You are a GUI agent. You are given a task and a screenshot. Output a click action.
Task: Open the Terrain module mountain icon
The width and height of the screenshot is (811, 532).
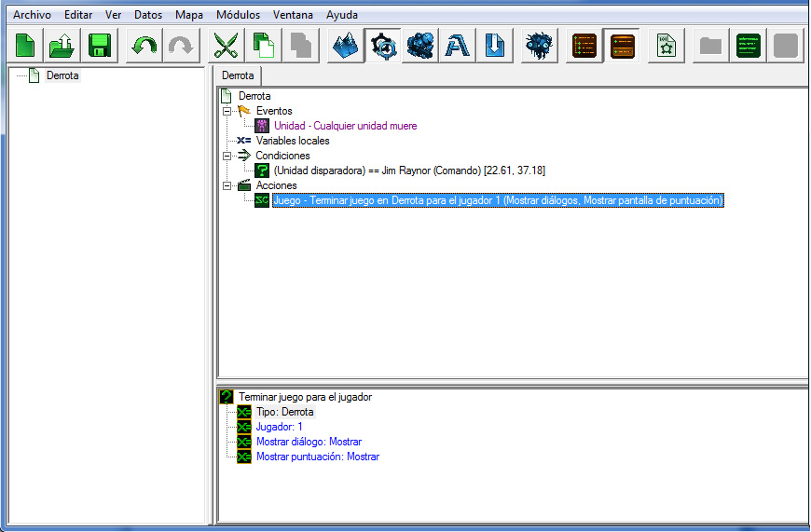pyautogui.click(x=345, y=46)
